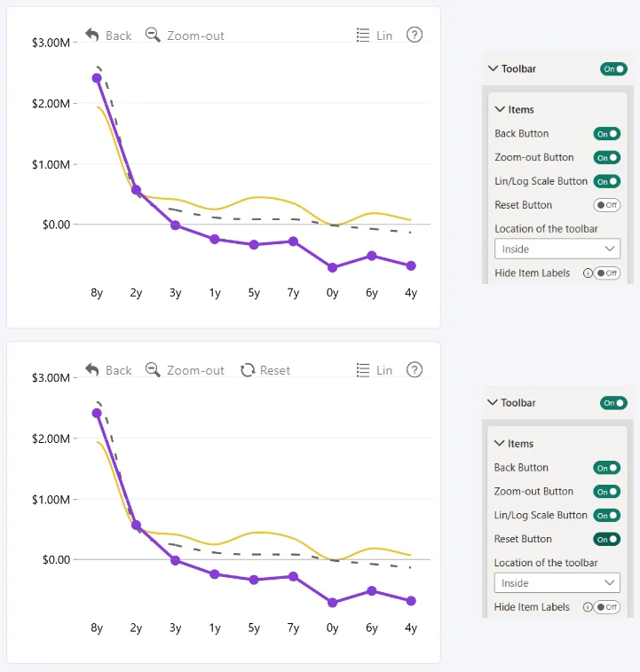
Task: Click the purple data point at 2y in top chart
Action: pyautogui.click(x=136, y=190)
